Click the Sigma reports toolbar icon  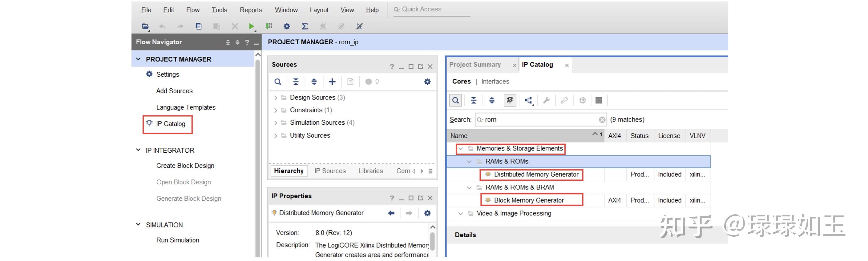tap(305, 26)
